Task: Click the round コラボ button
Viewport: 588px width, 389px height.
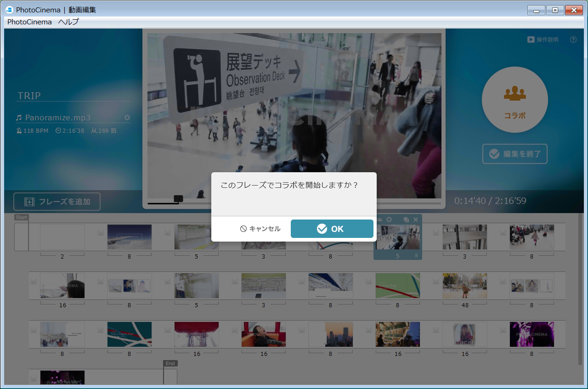Action: [x=514, y=100]
